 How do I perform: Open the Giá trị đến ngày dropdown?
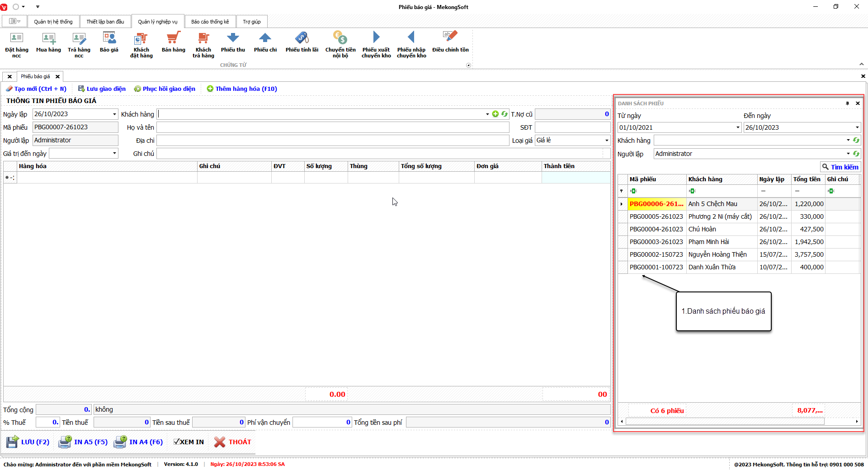point(114,154)
